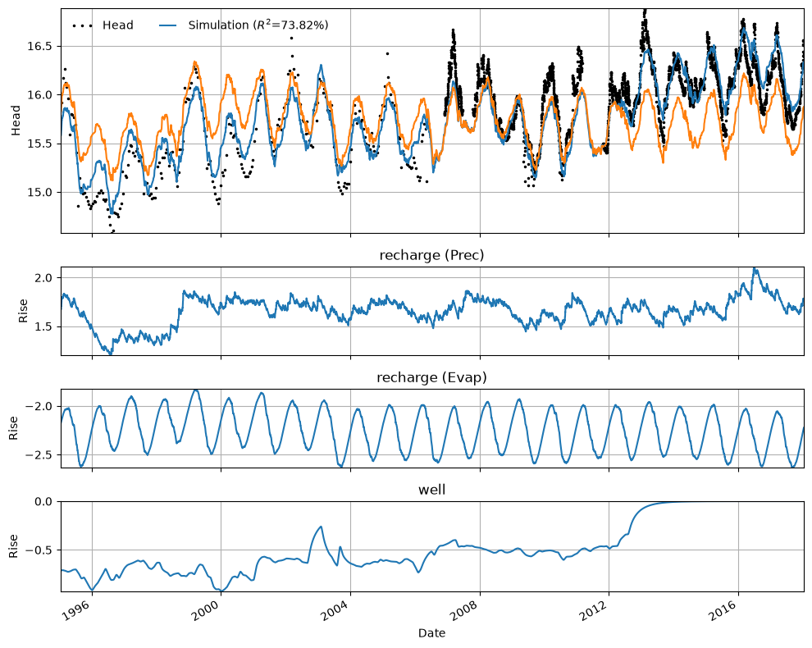Click the 2016 x-axis tick label
The image size is (812, 648).
(x=725, y=612)
